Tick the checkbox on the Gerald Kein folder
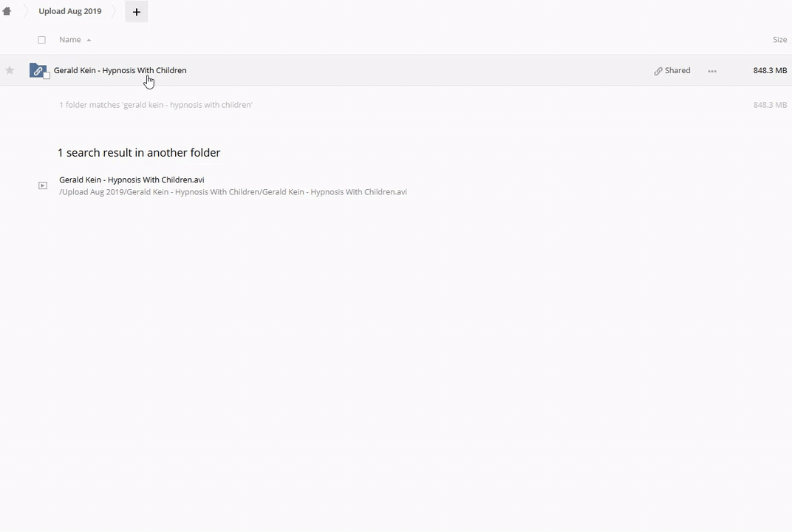 (47, 75)
